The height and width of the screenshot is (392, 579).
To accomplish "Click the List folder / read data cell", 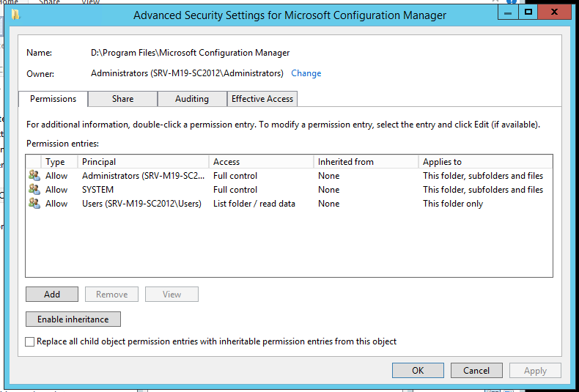I will coord(254,204).
